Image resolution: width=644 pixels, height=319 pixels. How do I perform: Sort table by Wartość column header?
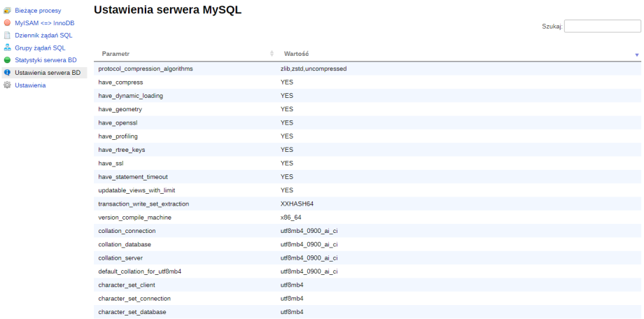(296, 54)
